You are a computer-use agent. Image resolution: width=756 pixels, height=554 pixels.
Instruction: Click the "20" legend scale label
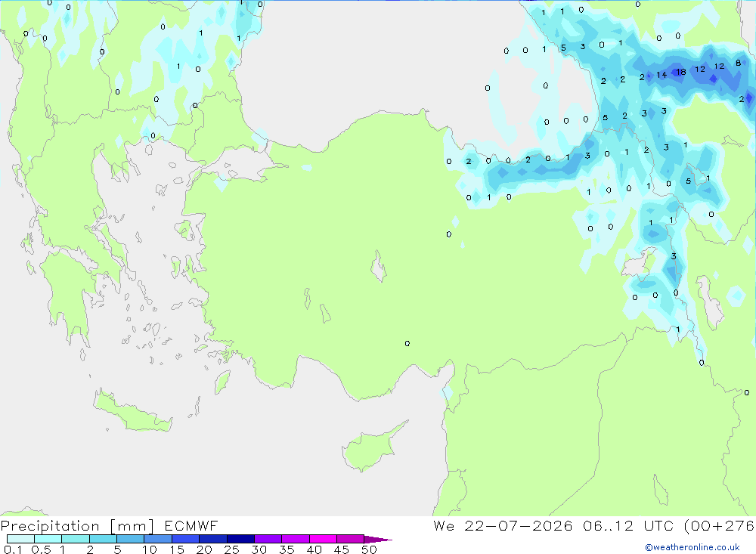click(x=204, y=549)
